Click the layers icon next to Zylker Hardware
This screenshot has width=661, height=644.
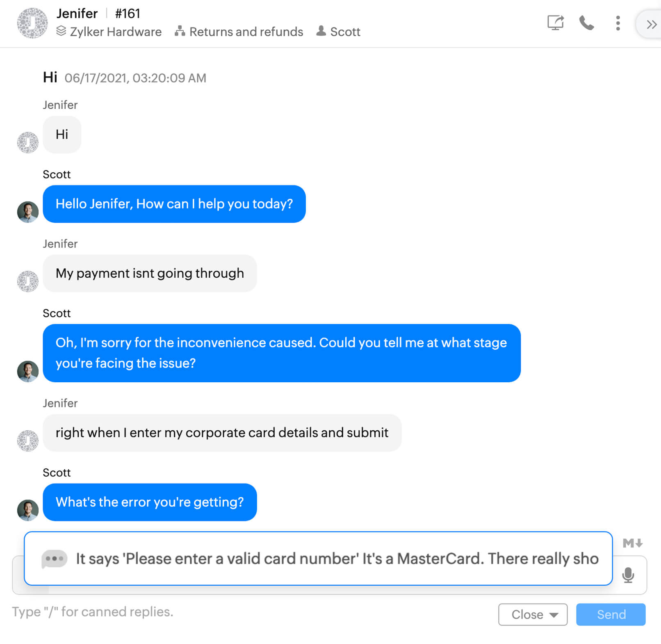click(x=61, y=31)
